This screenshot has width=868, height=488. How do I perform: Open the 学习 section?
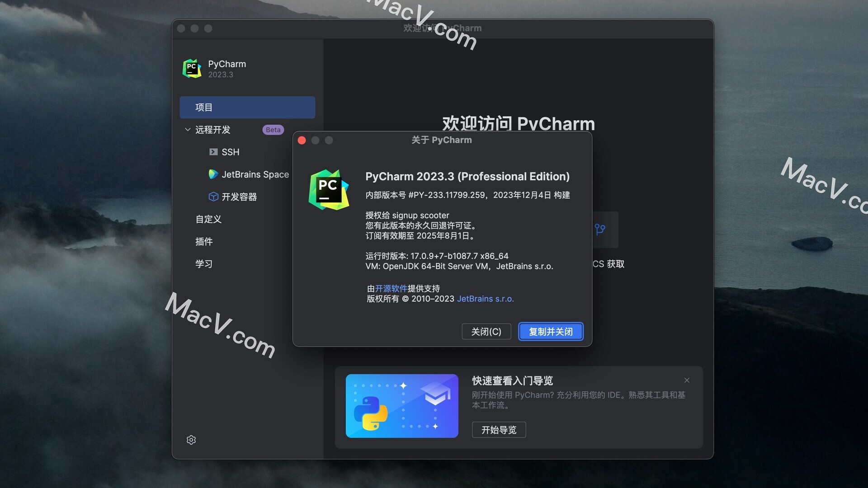[204, 263]
